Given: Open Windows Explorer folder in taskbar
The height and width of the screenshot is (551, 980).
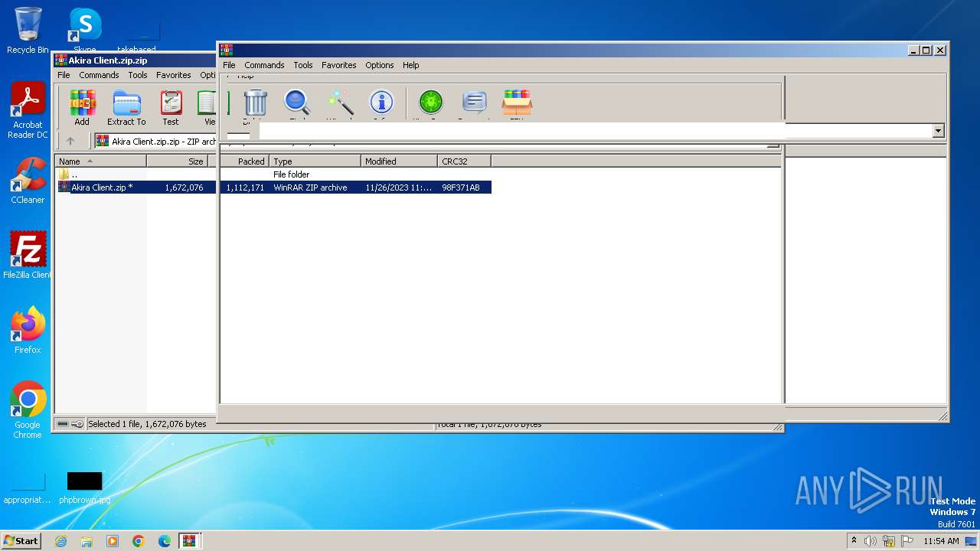Looking at the screenshot, I should tap(87, 541).
